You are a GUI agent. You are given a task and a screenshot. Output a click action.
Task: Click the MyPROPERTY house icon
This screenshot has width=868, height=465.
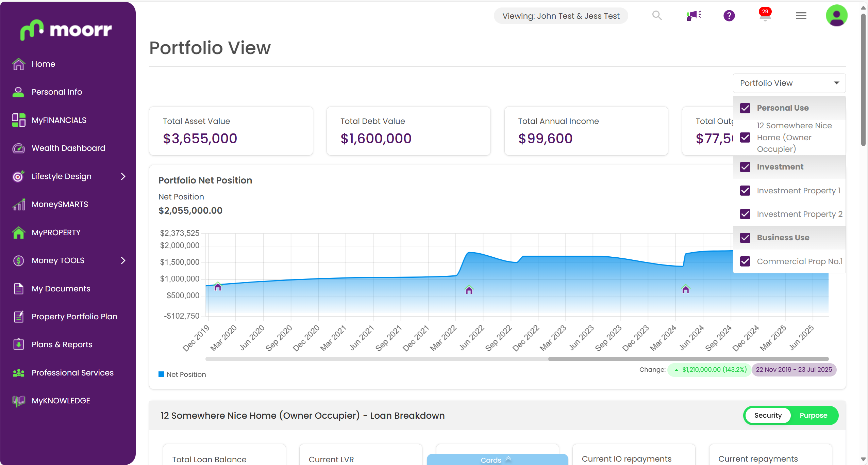pyautogui.click(x=18, y=233)
